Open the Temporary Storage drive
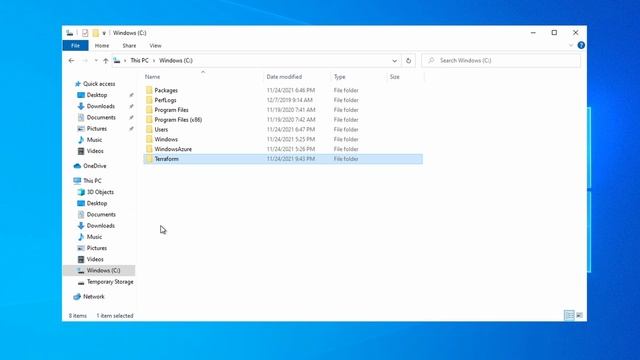640x360 pixels. pyautogui.click(x=110, y=282)
